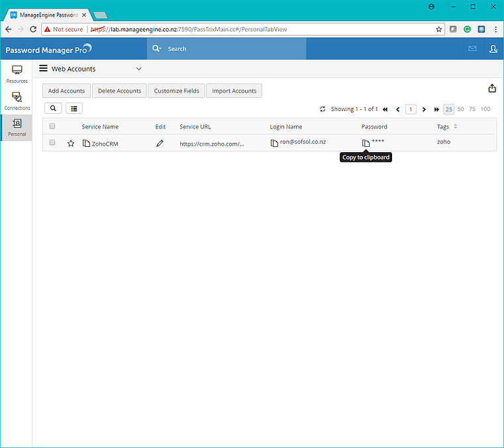This screenshot has width=504, height=448.
Task: Click the Login Name column header
Action: [285, 126]
